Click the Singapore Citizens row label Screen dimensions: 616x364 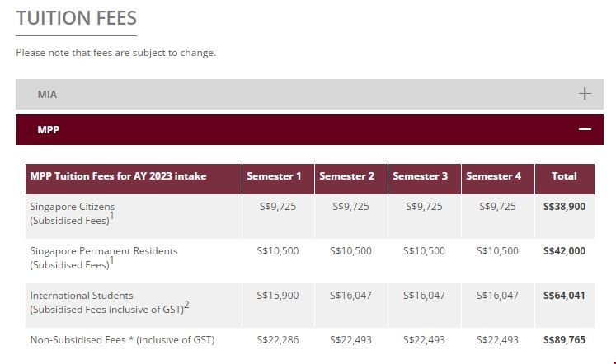pyautogui.click(x=73, y=207)
